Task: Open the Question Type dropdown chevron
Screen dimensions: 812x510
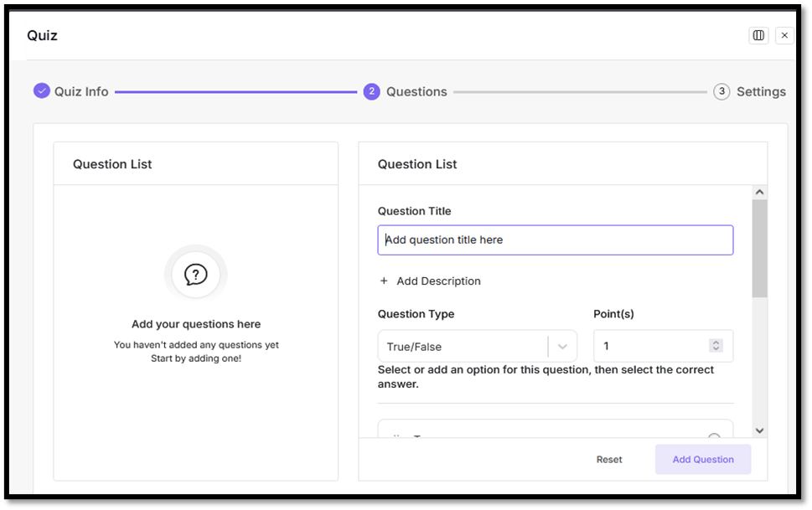Action: tap(562, 347)
